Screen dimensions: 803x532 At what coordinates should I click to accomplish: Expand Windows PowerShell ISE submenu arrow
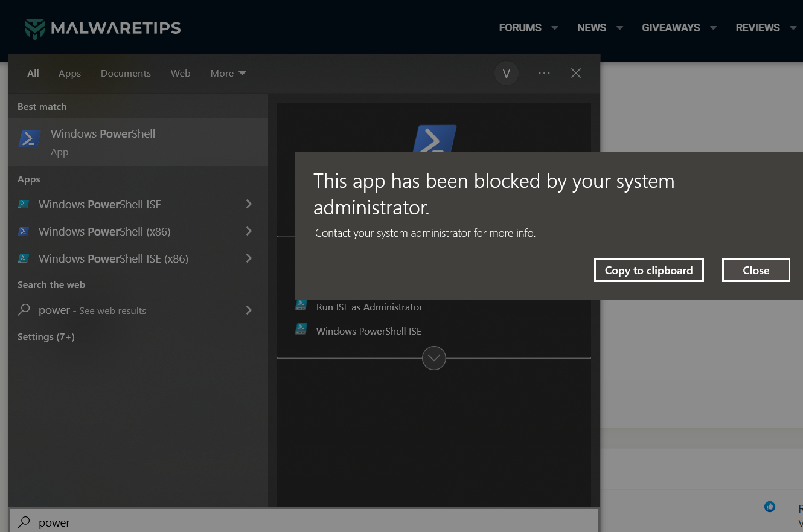249,204
